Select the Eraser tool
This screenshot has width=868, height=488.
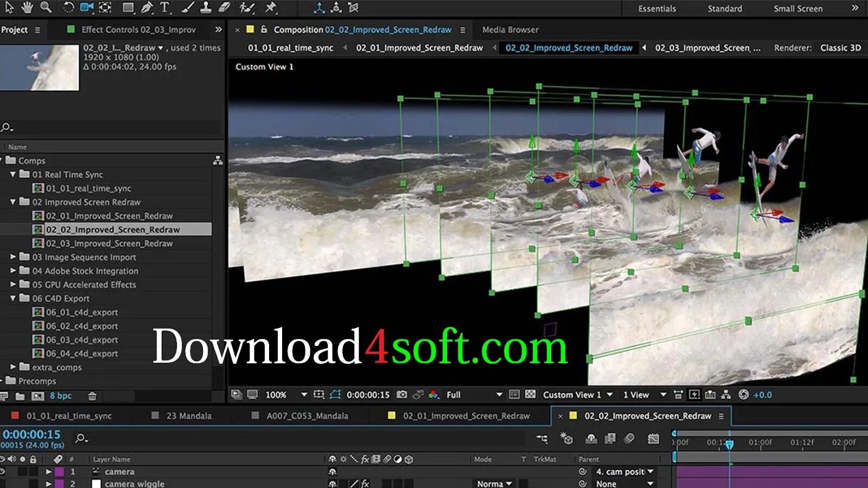224,8
